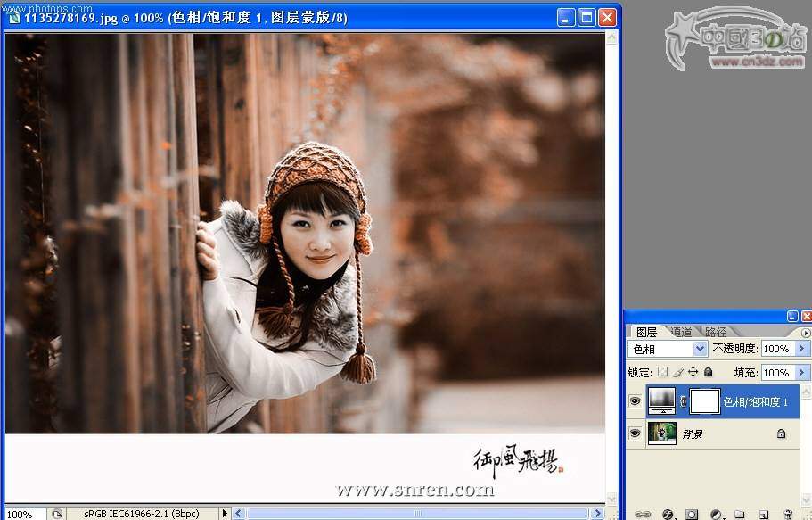Toggle lock transparent pixels

663,372
